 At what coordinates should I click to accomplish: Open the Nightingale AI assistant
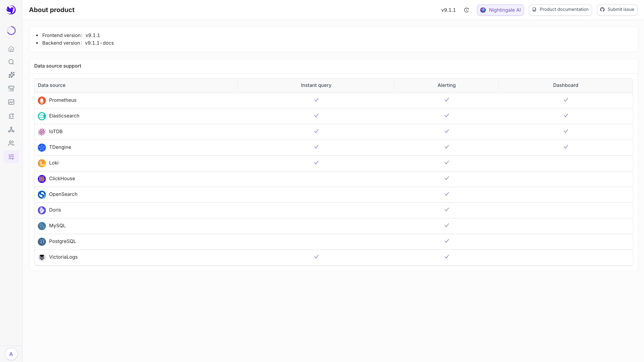[500, 10]
